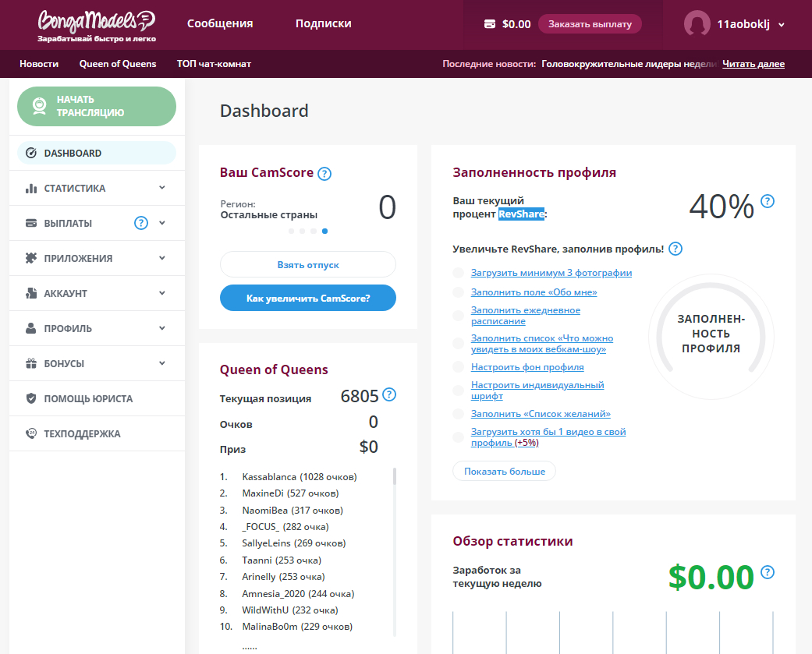812x654 pixels.
Task: Open the help icon beside Выплаты
Action: [141, 223]
